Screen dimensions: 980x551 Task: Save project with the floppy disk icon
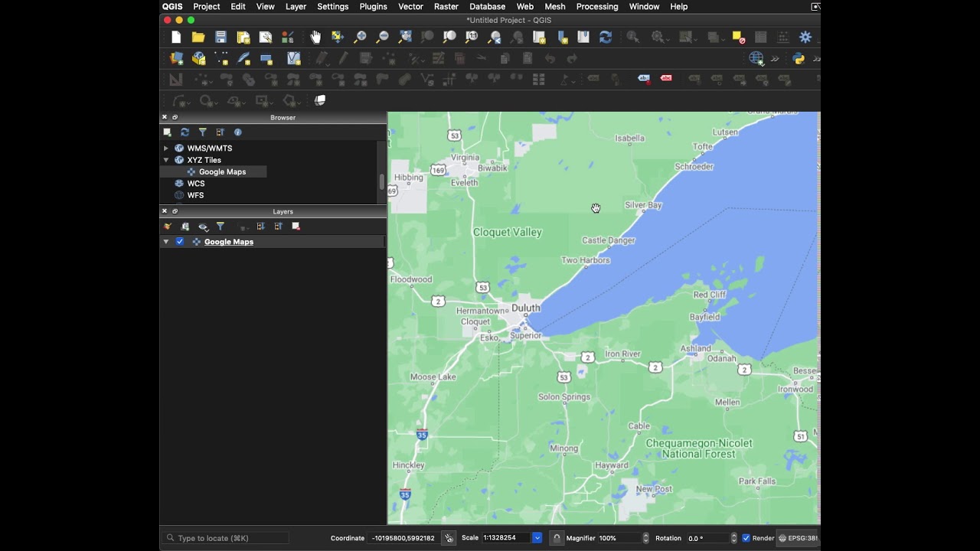point(220,37)
